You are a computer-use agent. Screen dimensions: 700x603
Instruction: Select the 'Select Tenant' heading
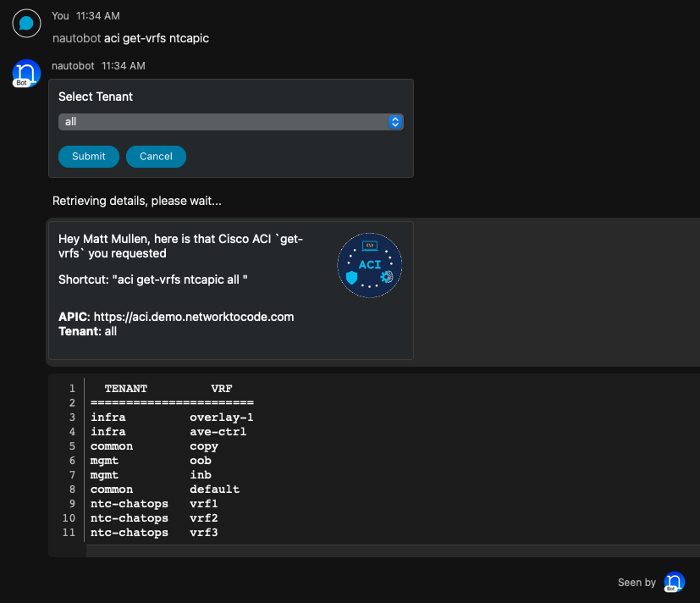(96, 97)
